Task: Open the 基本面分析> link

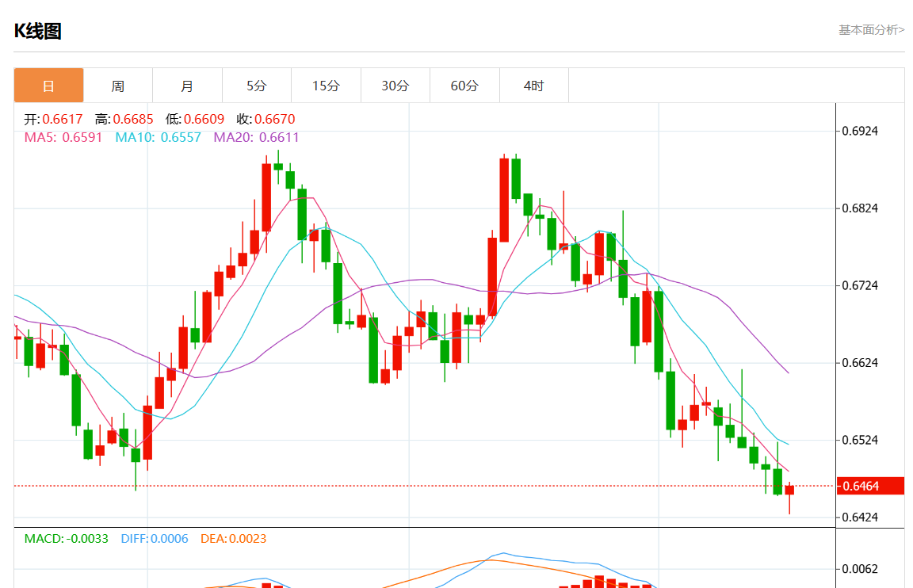Action: [871, 29]
